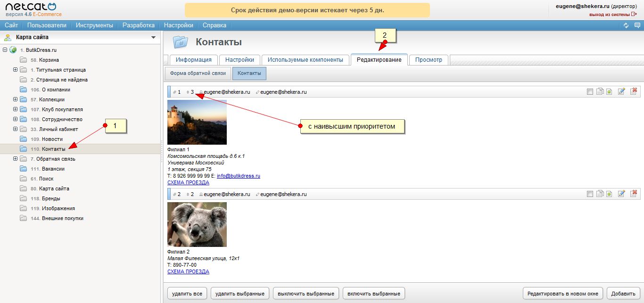Click the NetCat logo

click(x=31, y=7)
